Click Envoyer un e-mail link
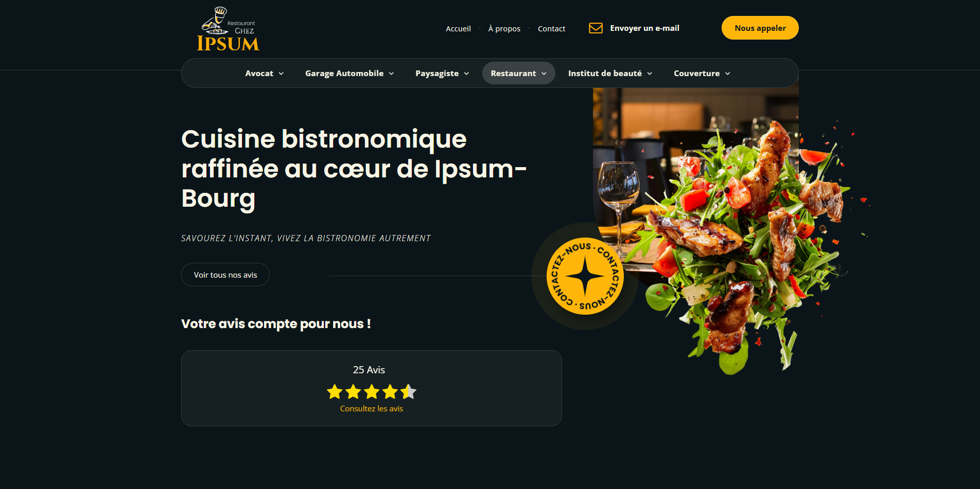Screen dimensions: 980x489 click(x=644, y=28)
